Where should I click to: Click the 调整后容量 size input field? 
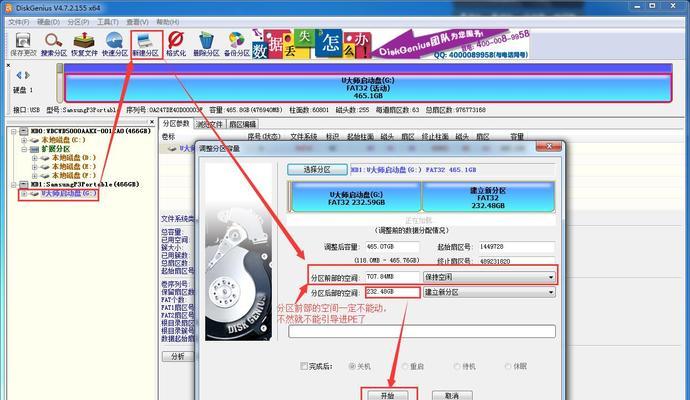point(392,247)
